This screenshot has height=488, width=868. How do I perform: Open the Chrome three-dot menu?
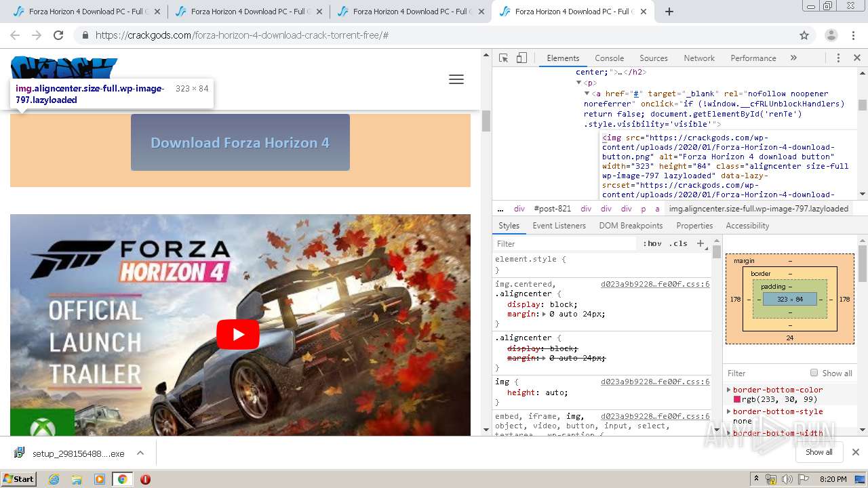click(852, 35)
